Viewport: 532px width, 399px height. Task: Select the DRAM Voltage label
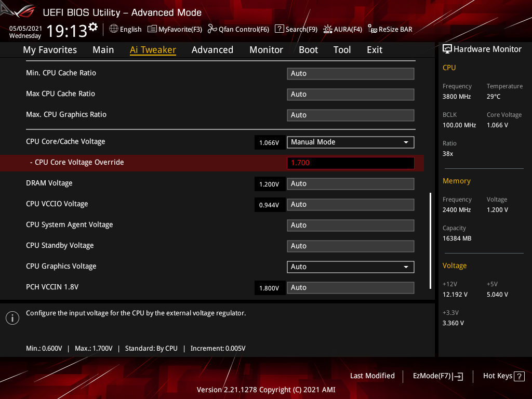tap(49, 183)
